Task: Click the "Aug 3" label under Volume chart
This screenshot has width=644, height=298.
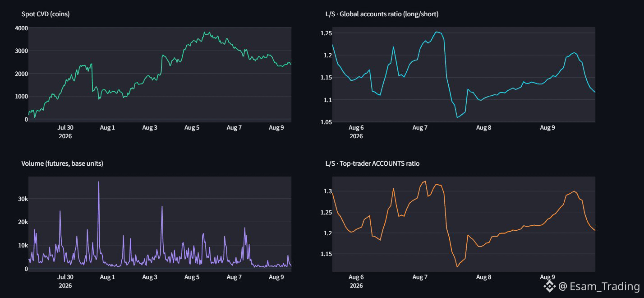Action: click(x=150, y=277)
